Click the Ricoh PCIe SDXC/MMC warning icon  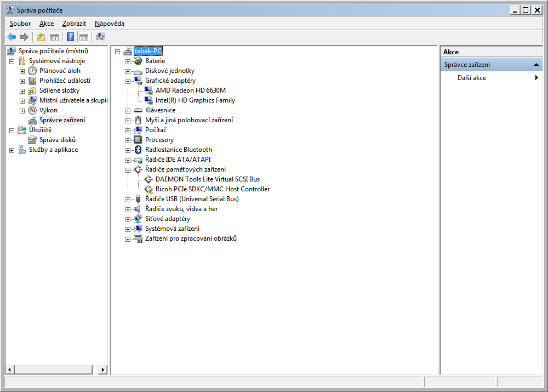[149, 189]
